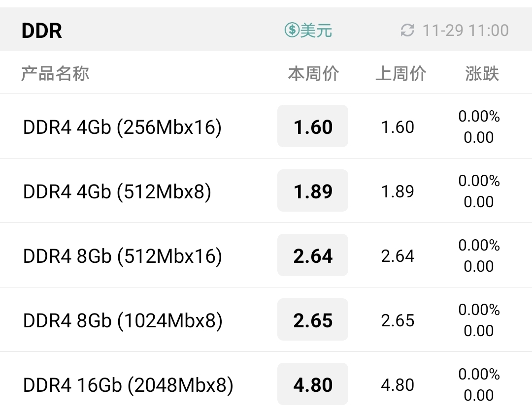Click the 11-29 11:00 update timestamp
This screenshot has height=411, width=532.
[465, 31]
